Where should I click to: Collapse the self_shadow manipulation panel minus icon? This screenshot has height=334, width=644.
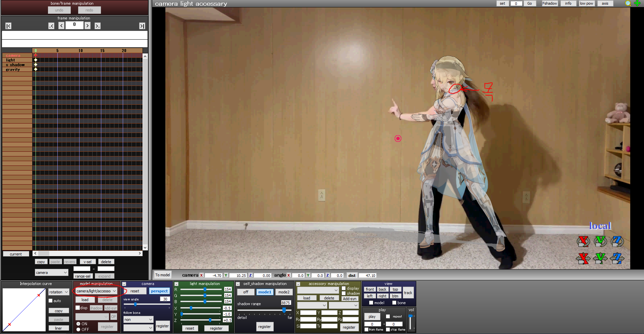237,284
